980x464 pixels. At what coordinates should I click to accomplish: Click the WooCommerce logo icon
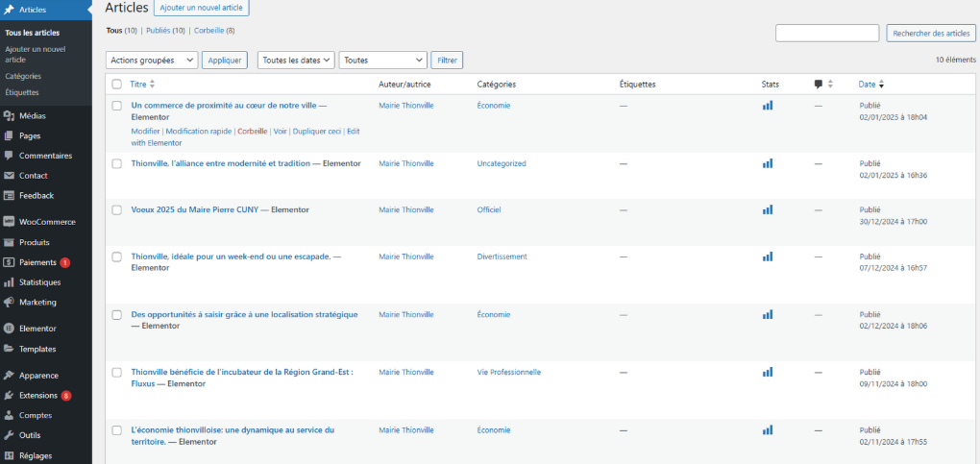[9, 222]
